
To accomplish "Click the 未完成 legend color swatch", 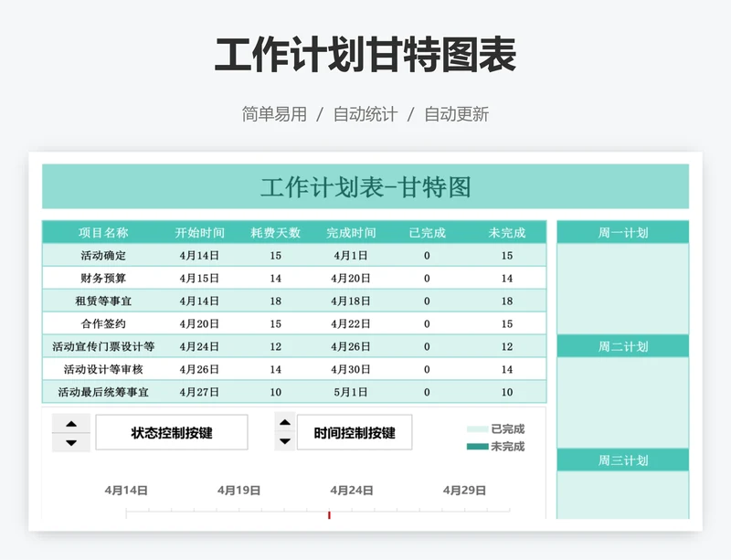I will pyautogui.click(x=477, y=447).
